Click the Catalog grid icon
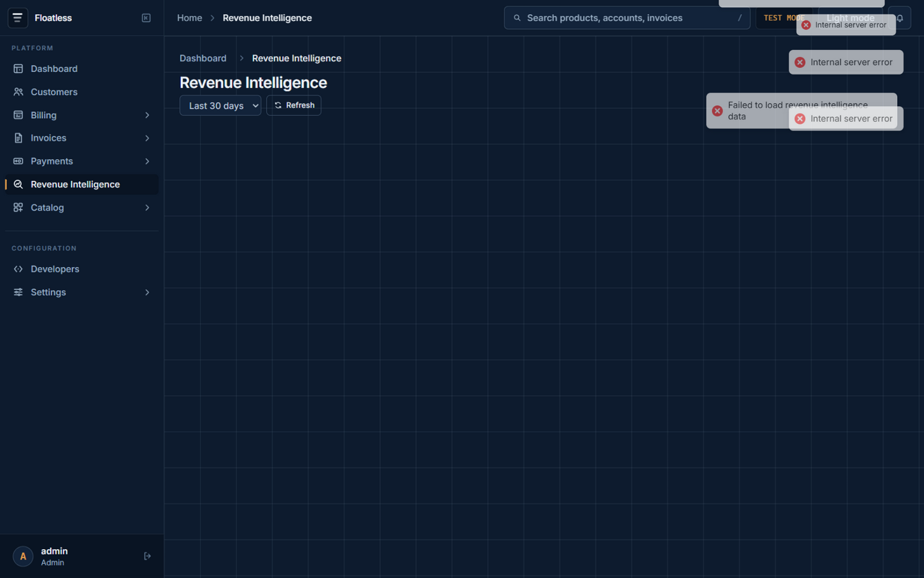This screenshot has width=924, height=578. [18, 207]
